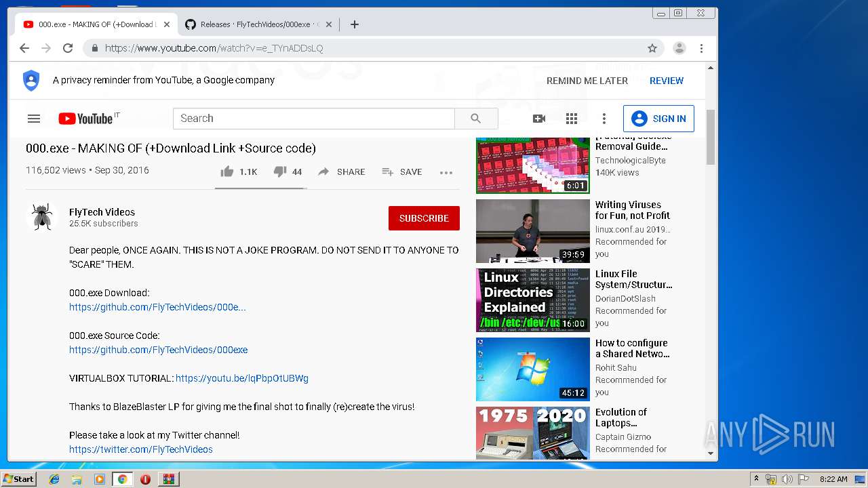Image resolution: width=868 pixels, height=488 pixels.
Task: Open the YouTube apps grid icon
Action: pyautogui.click(x=572, y=119)
